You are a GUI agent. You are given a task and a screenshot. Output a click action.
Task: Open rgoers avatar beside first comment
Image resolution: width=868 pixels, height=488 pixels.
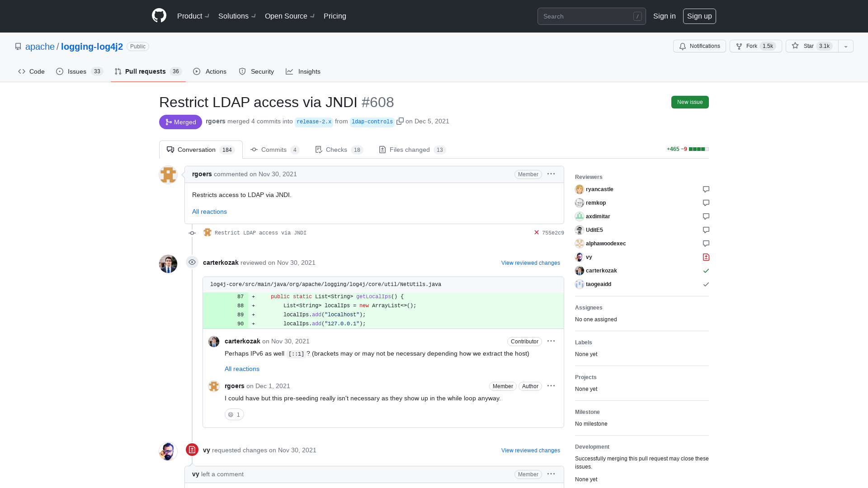pos(168,175)
